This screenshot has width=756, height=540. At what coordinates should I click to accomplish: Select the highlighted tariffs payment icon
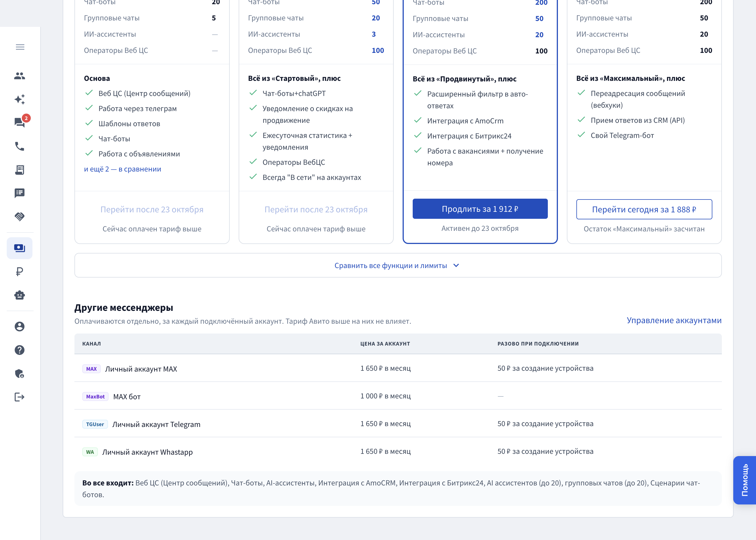[20, 248]
